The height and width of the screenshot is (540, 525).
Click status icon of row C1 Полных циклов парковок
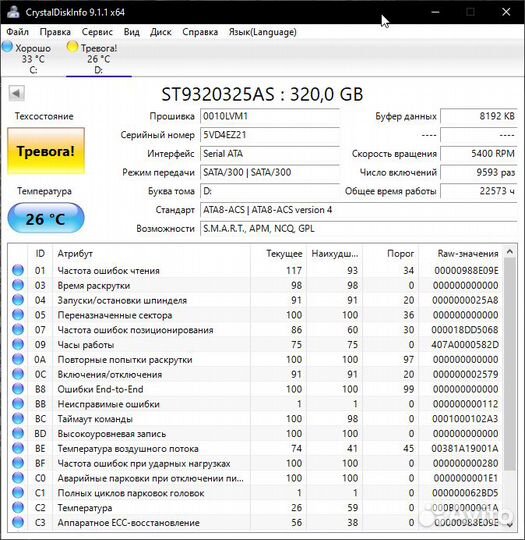18,492
